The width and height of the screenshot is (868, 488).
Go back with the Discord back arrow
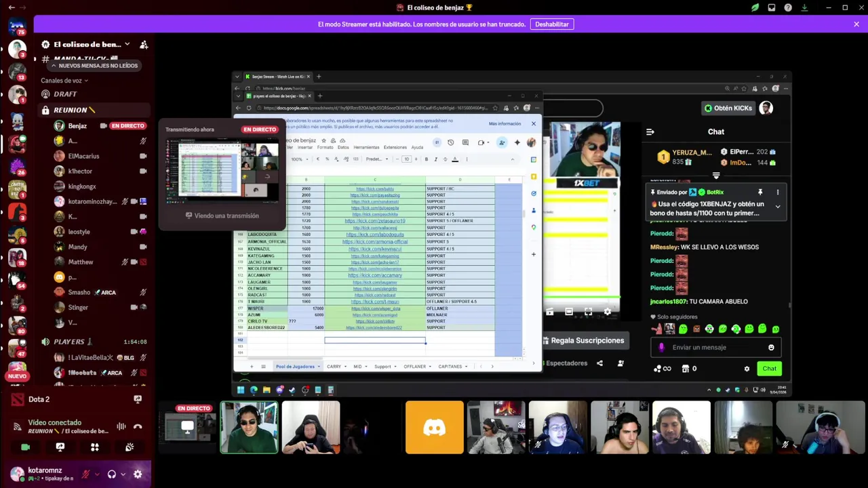point(12,7)
